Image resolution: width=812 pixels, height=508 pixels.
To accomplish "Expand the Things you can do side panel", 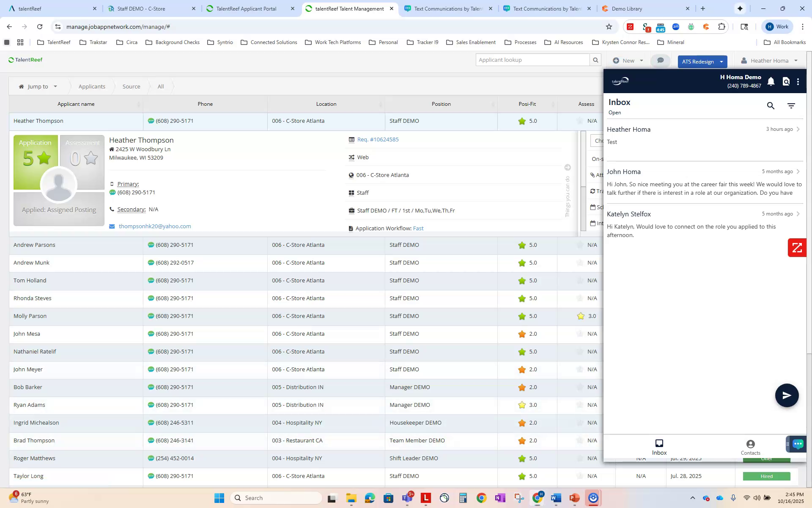I will click(567, 167).
